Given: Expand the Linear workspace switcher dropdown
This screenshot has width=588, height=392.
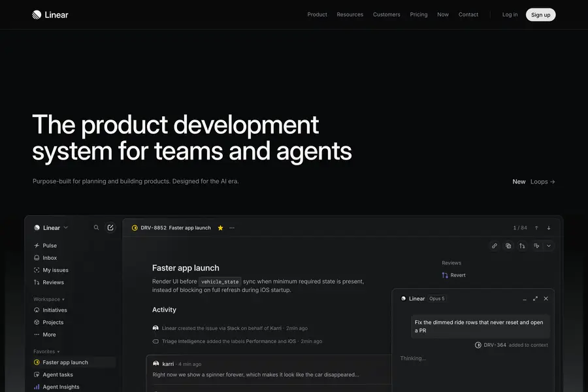Looking at the screenshot, I should (51, 228).
